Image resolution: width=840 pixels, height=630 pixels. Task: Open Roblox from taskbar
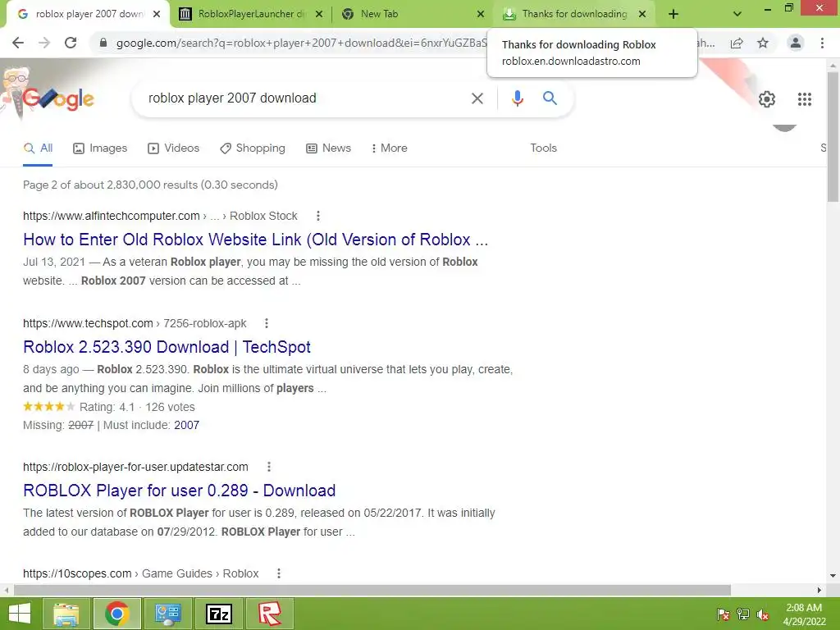pos(269,614)
